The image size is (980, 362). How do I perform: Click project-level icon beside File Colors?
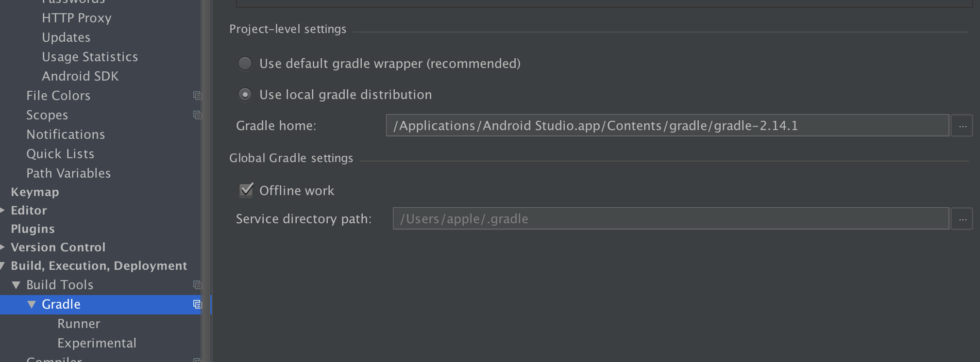coord(197,96)
